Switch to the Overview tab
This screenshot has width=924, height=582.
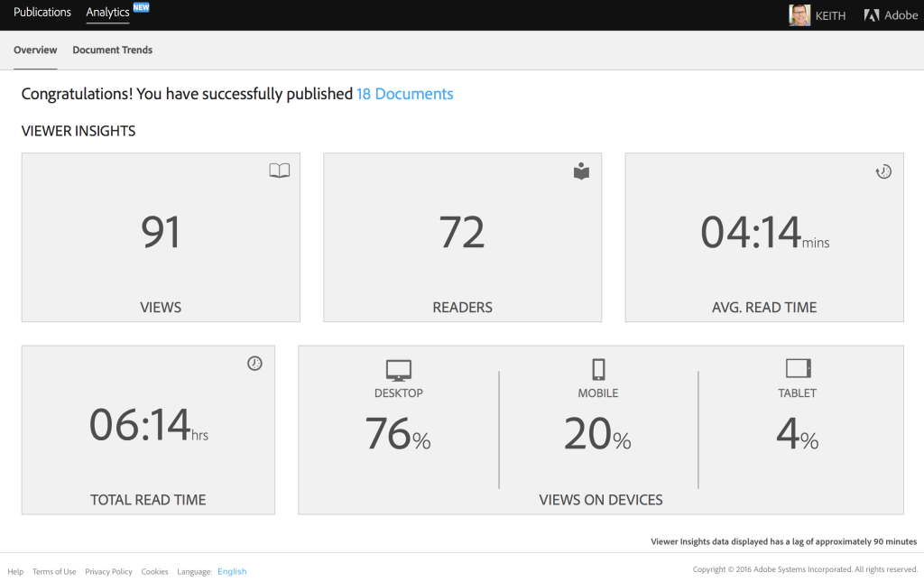pyautogui.click(x=35, y=50)
